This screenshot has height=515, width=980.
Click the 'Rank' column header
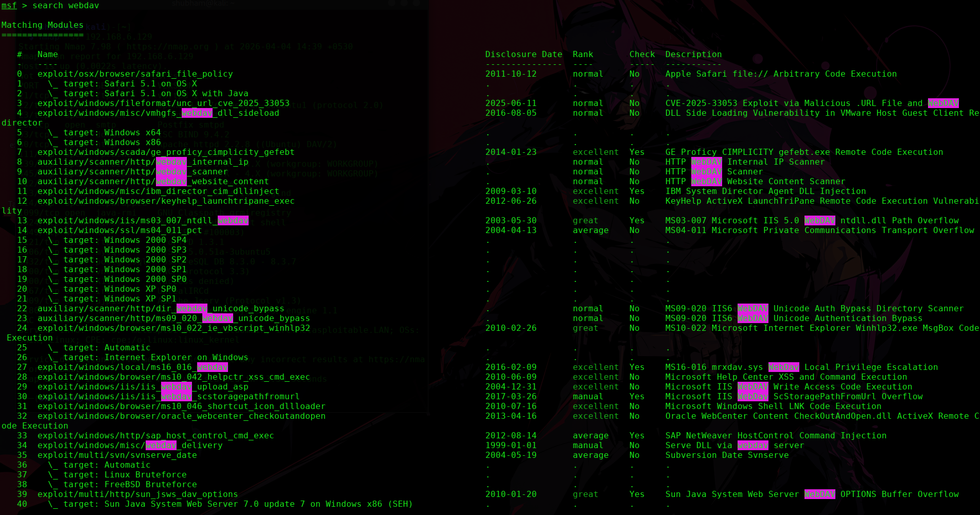point(583,55)
